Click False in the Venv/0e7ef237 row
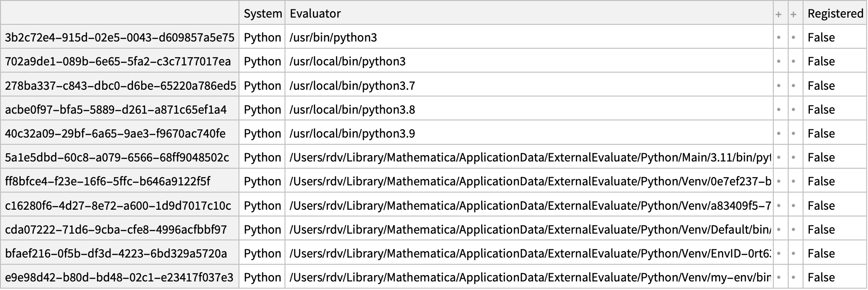Image resolution: width=868 pixels, height=290 pixels. coord(821,181)
